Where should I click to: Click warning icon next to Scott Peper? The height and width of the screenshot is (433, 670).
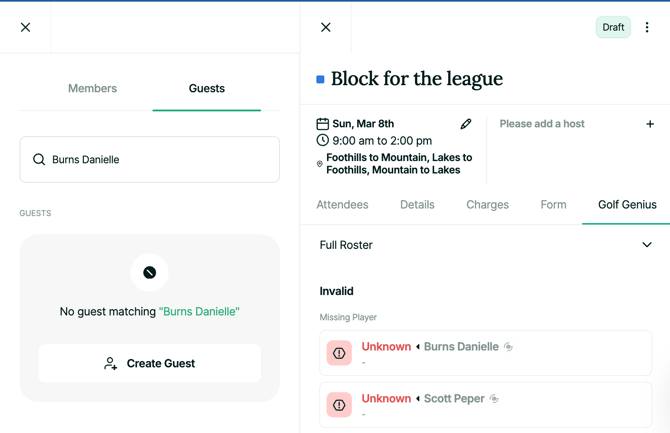(339, 405)
